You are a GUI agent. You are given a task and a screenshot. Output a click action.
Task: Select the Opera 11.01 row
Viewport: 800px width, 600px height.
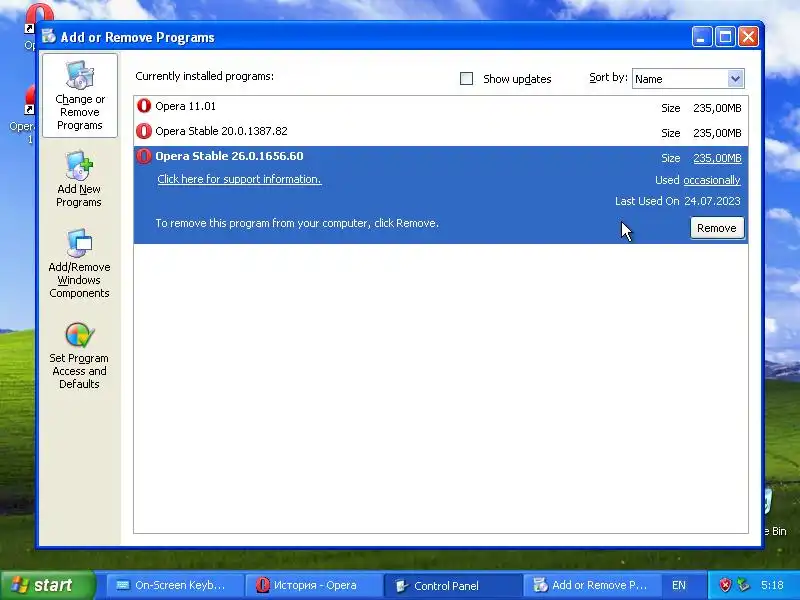[x=441, y=108]
